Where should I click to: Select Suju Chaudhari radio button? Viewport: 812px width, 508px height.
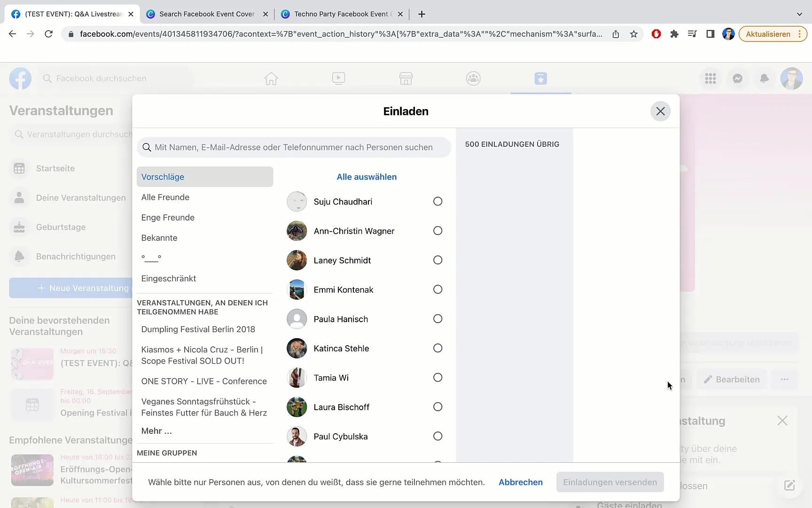[x=437, y=201]
